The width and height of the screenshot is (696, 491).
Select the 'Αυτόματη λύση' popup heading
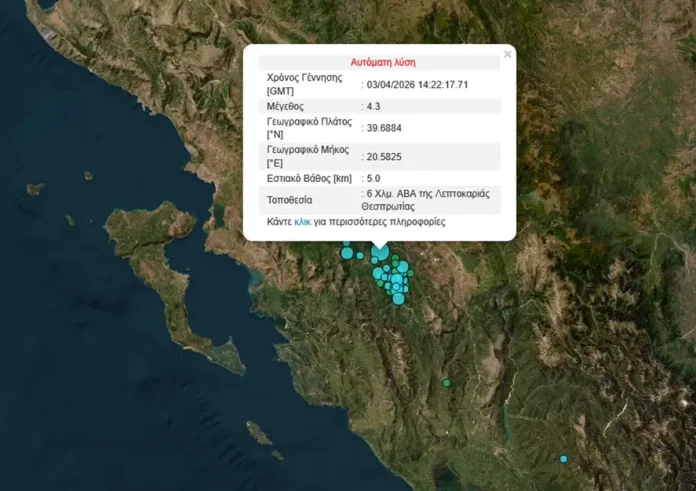tap(383, 62)
